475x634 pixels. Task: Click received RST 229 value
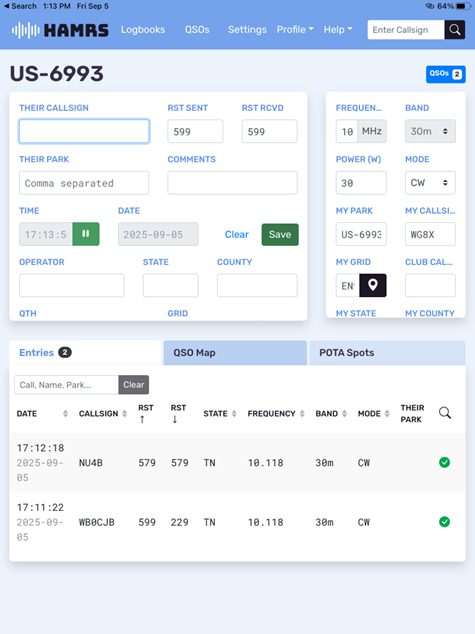(x=179, y=522)
